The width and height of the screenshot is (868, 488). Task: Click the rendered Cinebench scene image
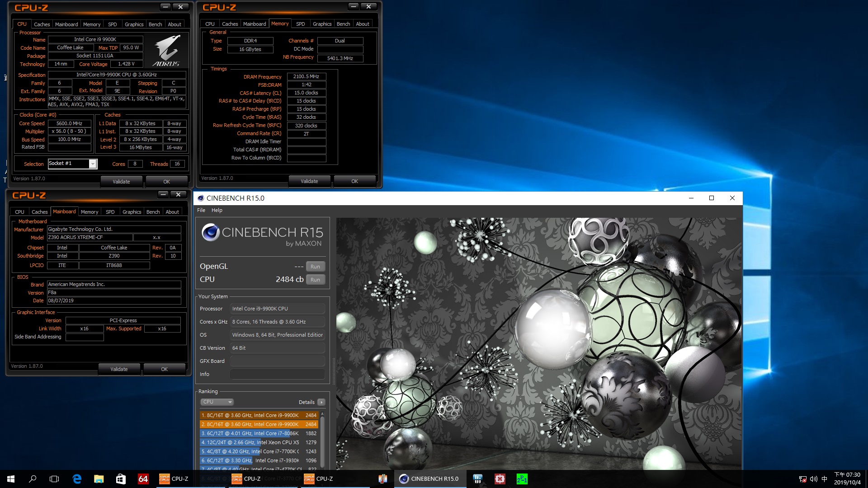click(538, 343)
